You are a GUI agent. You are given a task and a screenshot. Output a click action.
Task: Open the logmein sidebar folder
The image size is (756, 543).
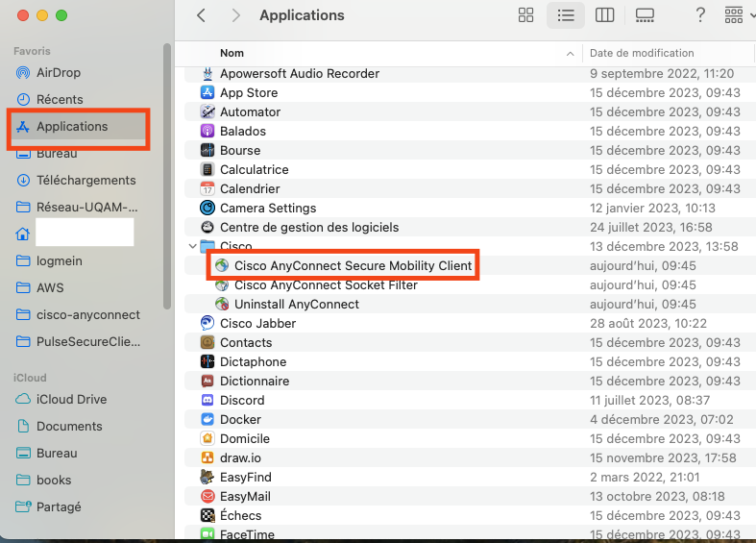coord(49,261)
